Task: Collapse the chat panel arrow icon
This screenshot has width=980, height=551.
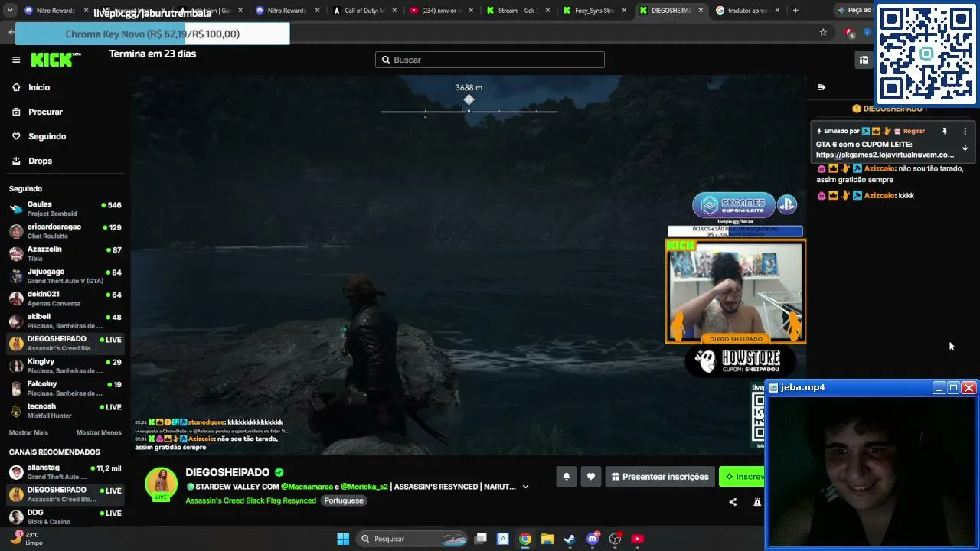Action: [822, 87]
